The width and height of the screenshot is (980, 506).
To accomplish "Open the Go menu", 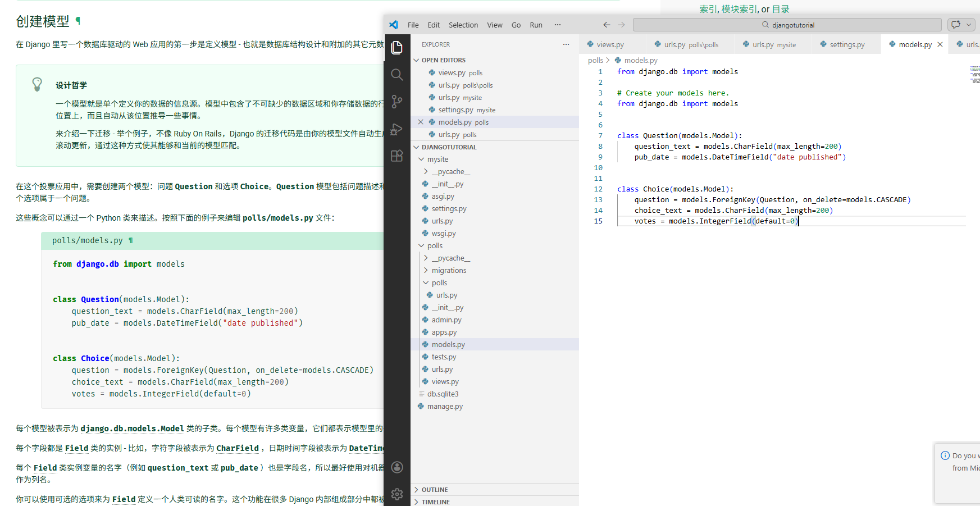I will tap(516, 25).
